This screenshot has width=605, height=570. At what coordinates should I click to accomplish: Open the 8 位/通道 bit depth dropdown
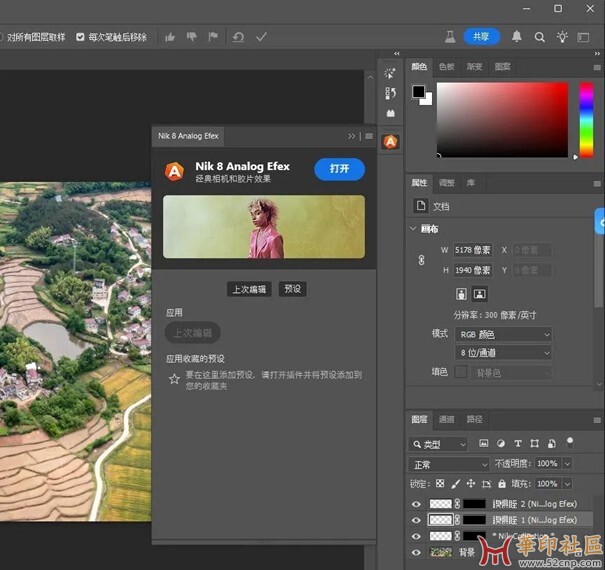tap(504, 353)
